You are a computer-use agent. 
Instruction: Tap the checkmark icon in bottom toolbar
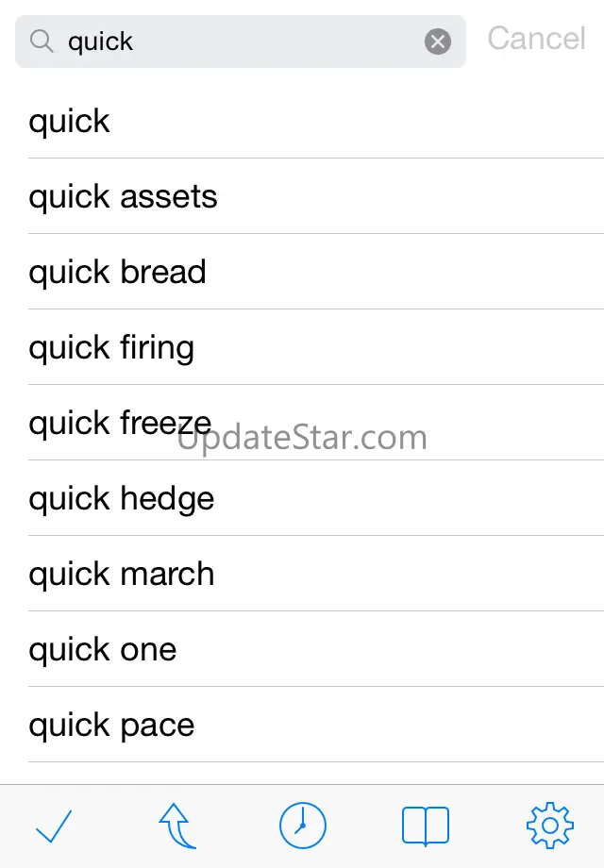click(54, 827)
